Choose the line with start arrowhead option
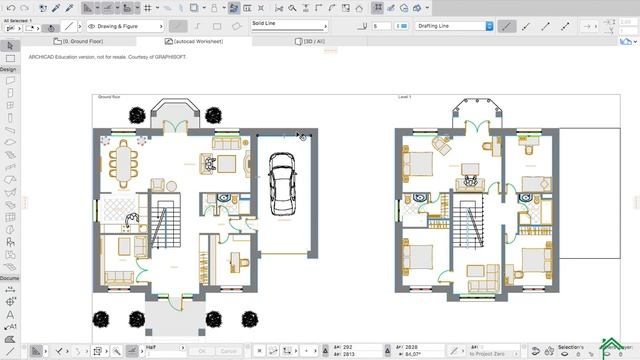The height and width of the screenshot is (360, 640). (526, 27)
